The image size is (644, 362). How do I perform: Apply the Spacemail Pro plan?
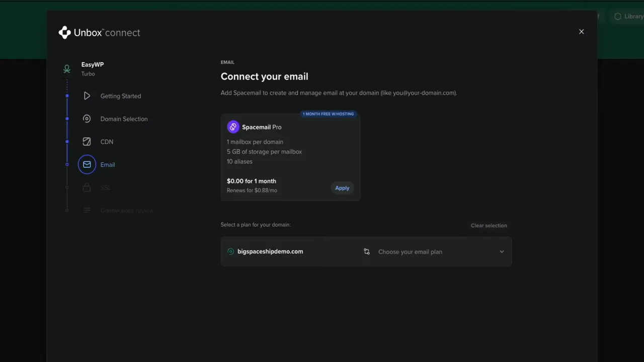point(342,188)
